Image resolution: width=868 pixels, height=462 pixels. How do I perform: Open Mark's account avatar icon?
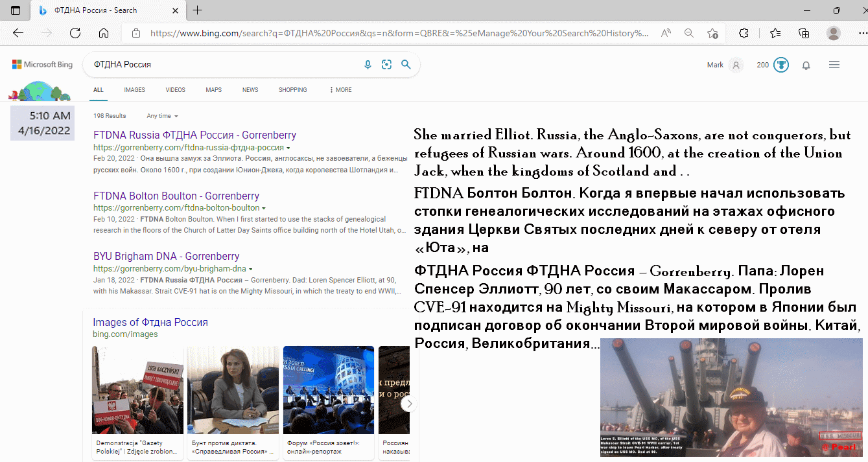(x=736, y=65)
